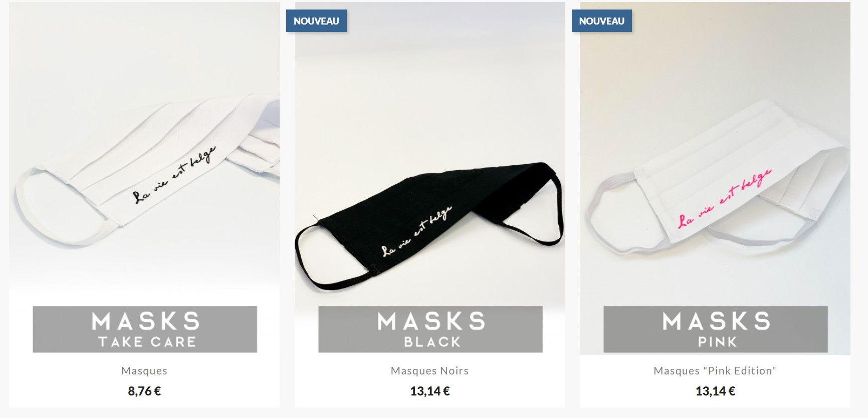The width and height of the screenshot is (868, 418).
Task: Select the 8,76 € price
Action: pos(144,391)
